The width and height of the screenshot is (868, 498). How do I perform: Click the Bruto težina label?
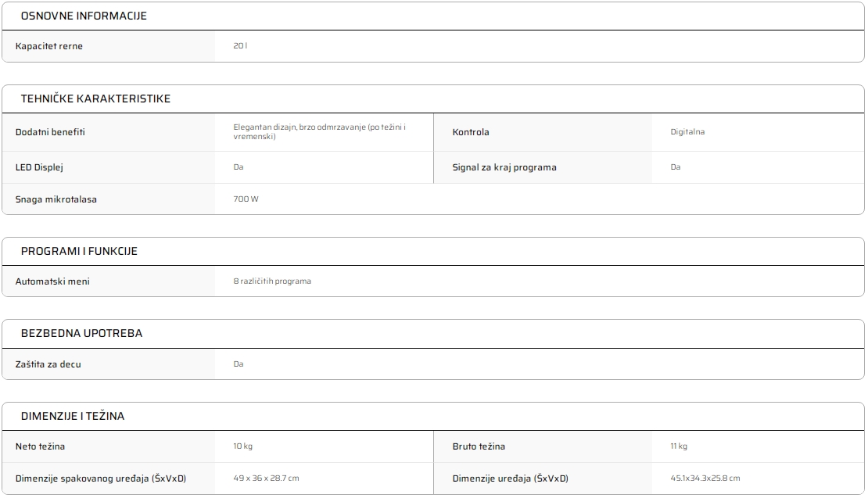pyautogui.click(x=479, y=446)
